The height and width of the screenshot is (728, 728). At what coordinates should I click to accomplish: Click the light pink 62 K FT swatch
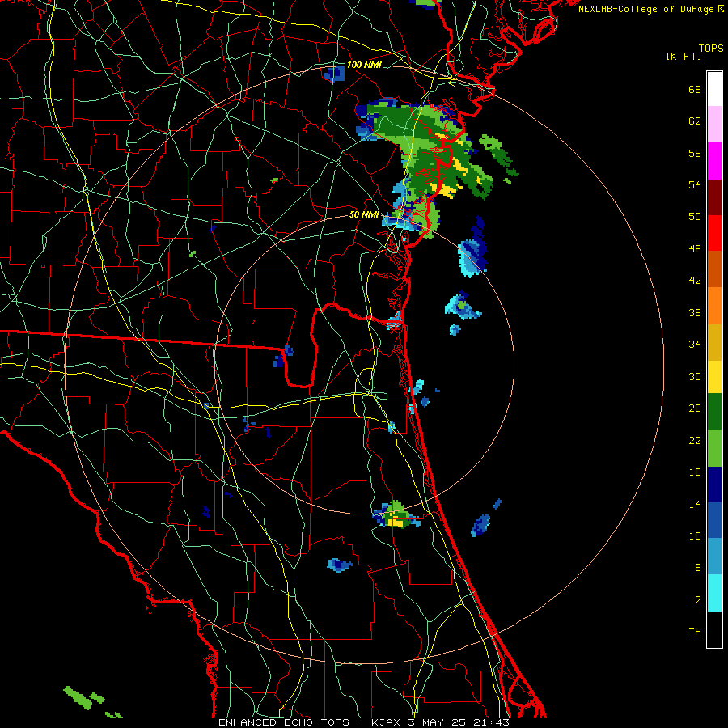click(714, 125)
